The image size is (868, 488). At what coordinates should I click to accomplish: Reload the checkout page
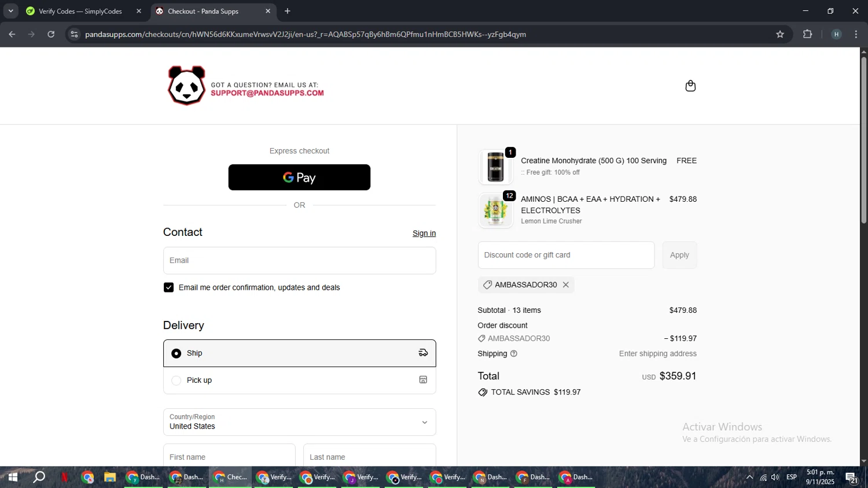point(51,35)
